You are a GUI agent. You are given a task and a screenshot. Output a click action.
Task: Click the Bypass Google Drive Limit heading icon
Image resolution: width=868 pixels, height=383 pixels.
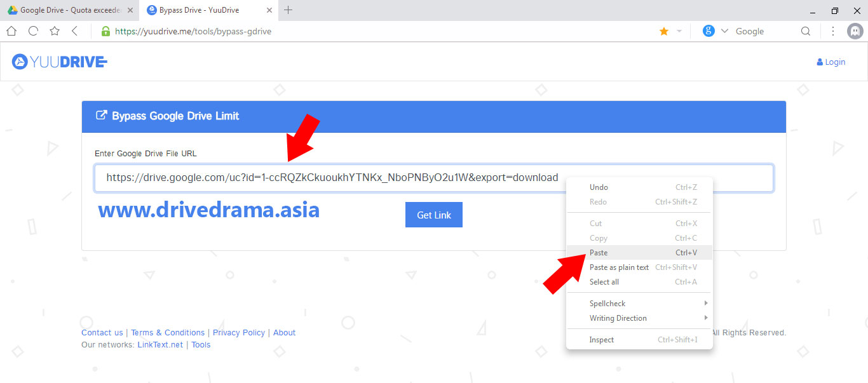101,116
